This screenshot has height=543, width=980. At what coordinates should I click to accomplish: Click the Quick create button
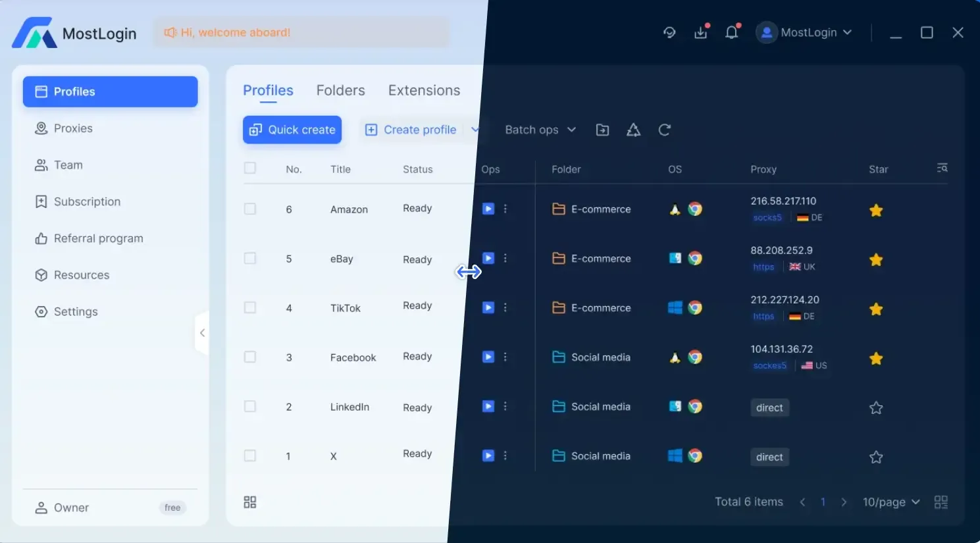(x=292, y=130)
